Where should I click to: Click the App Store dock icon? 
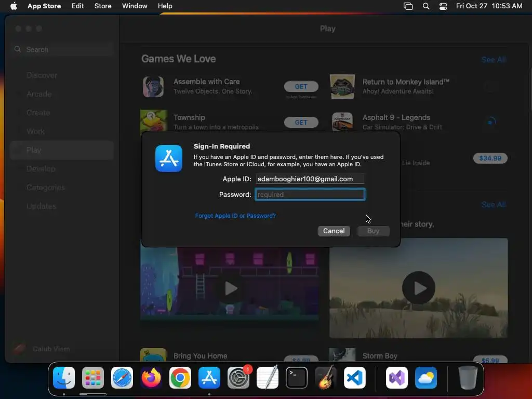coord(209,378)
